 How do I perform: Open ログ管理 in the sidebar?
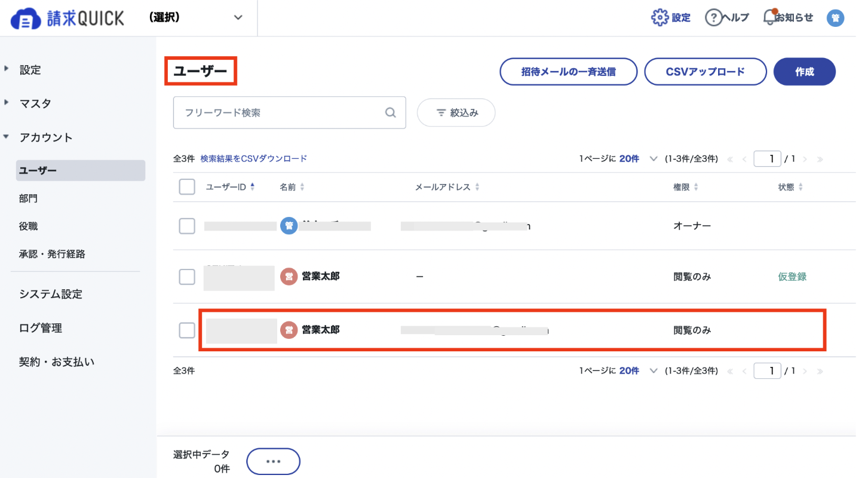[41, 328]
